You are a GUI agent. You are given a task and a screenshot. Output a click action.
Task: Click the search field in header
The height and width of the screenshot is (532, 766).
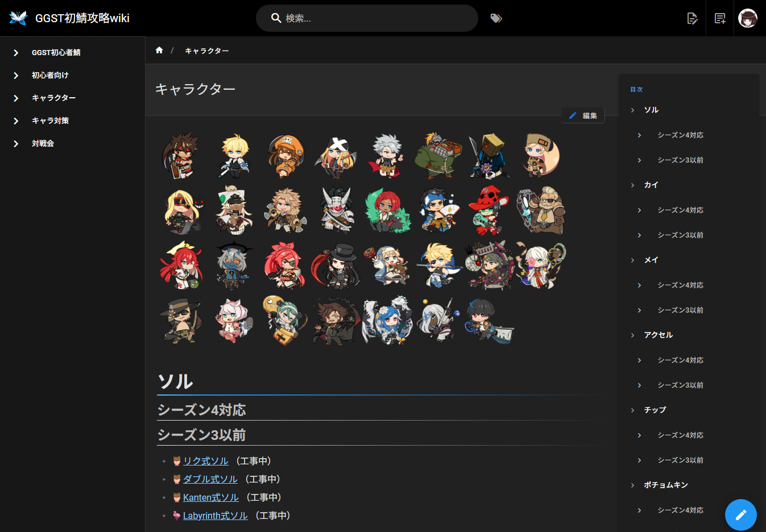(x=367, y=18)
